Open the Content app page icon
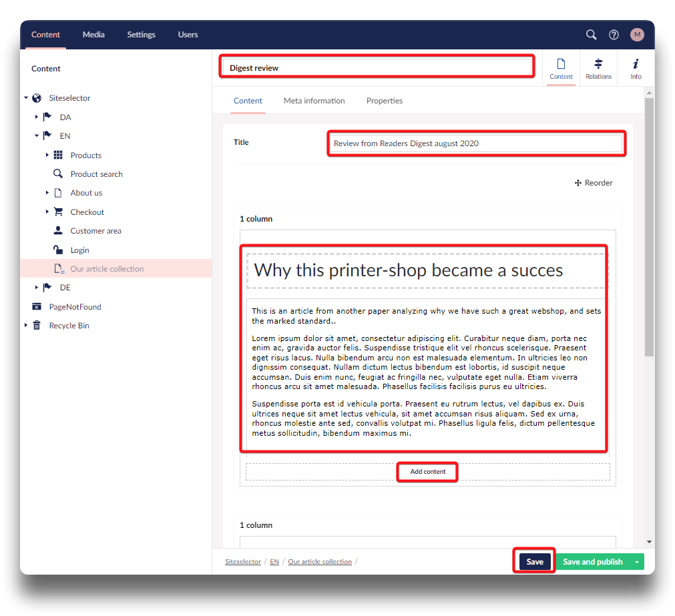This screenshot has height=616, width=675. point(561,64)
